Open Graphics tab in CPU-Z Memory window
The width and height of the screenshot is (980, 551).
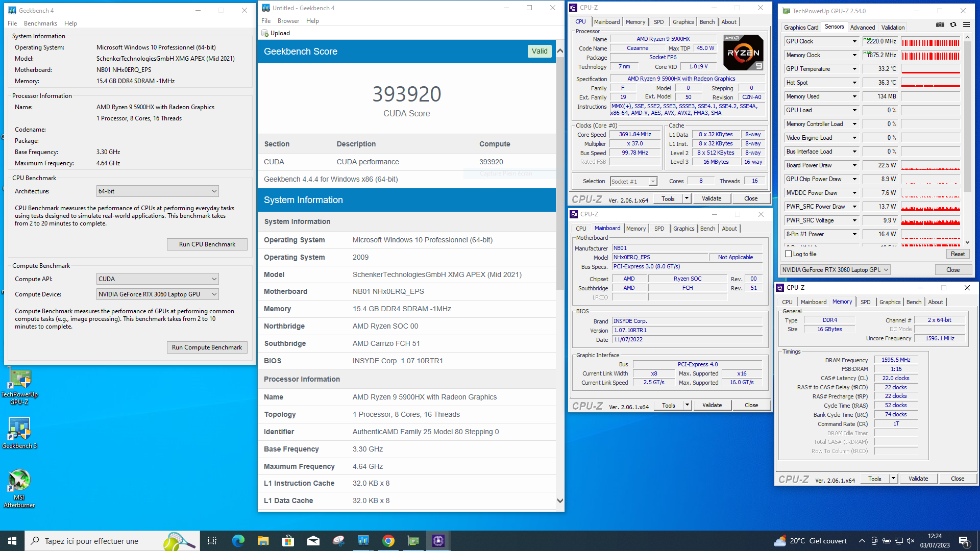coord(890,302)
